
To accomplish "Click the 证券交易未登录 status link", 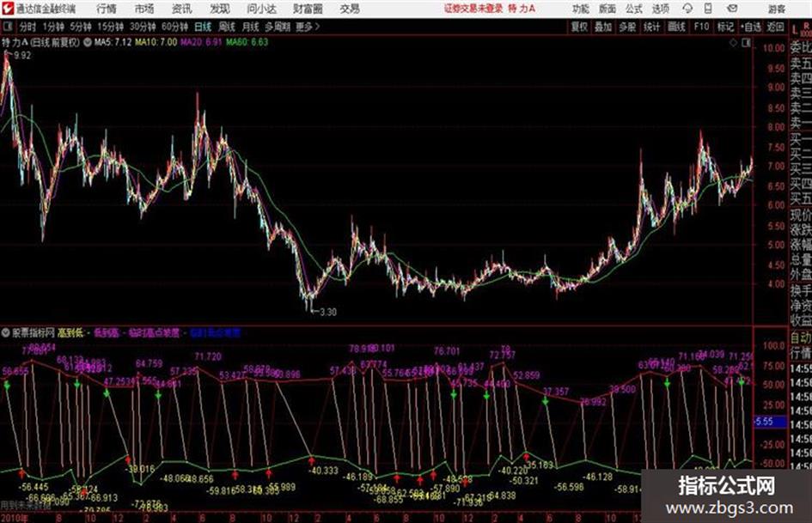I will [473, 9].
